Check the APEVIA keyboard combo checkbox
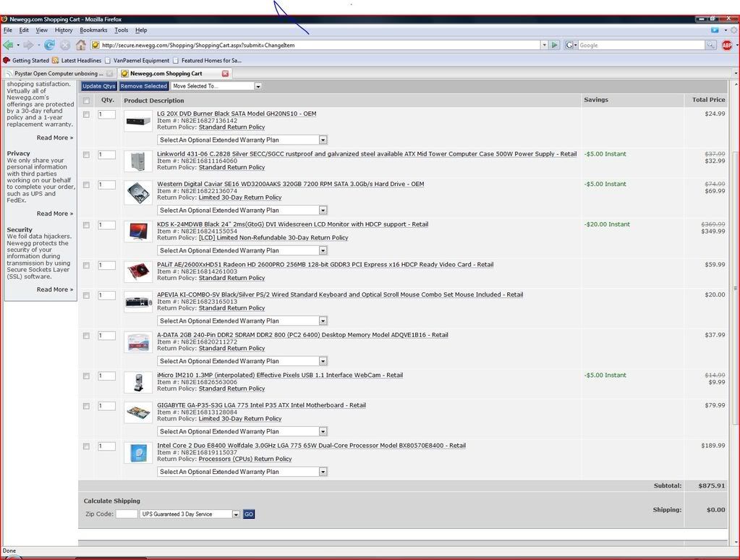This screenshot has width=740, height=560. pos(86,295)
